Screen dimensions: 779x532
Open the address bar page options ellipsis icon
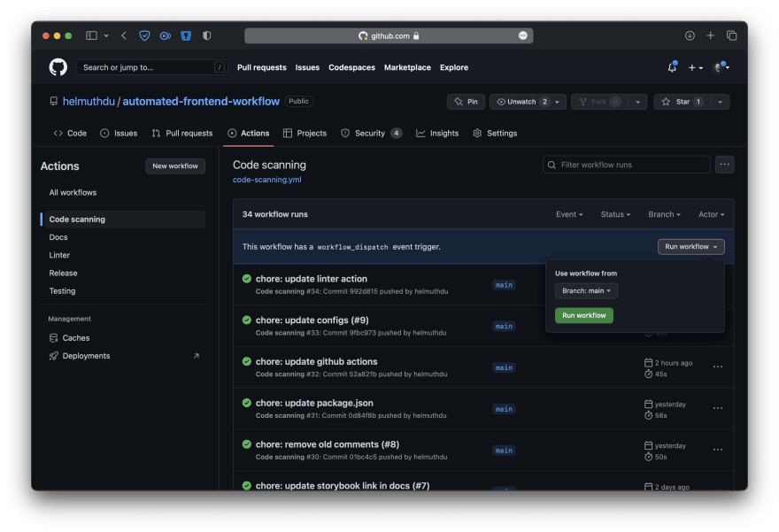click(x=522, y=35)
